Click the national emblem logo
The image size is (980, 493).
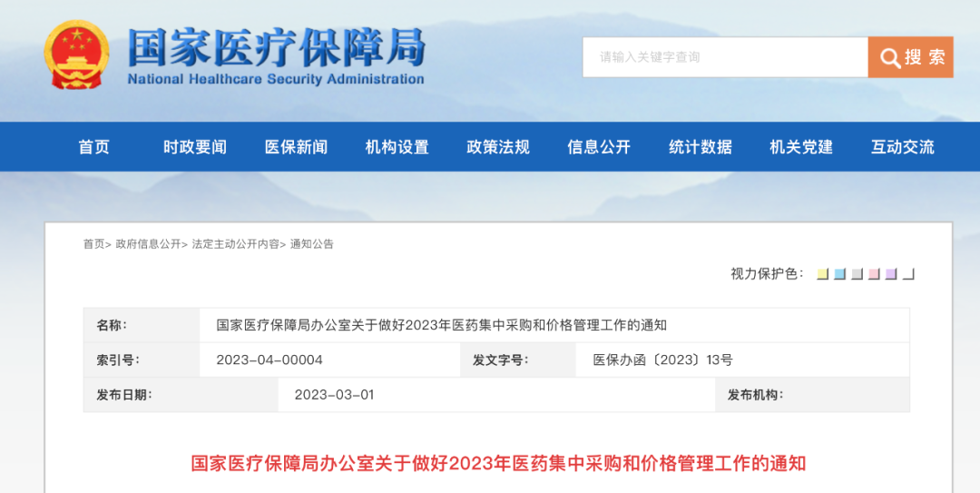pyautogui.click(x=76, y=54)
